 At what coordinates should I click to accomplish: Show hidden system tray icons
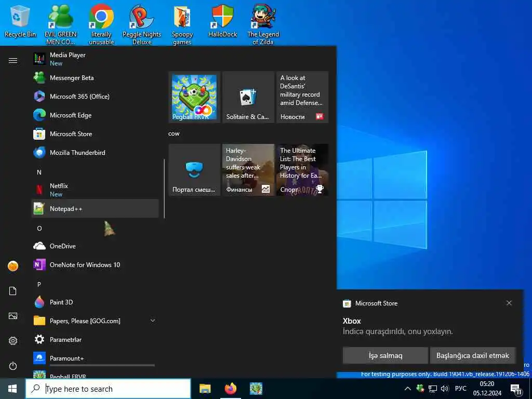[408, 389]
